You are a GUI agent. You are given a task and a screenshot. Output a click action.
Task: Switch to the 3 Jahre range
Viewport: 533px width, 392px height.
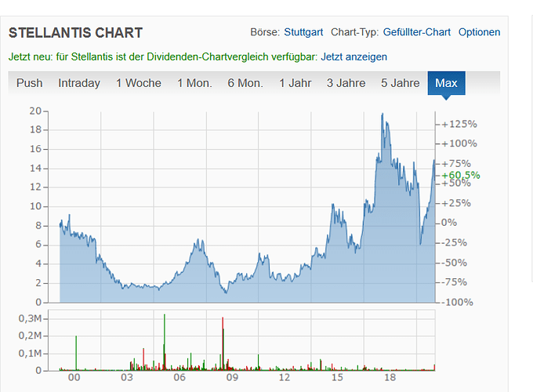346,83
